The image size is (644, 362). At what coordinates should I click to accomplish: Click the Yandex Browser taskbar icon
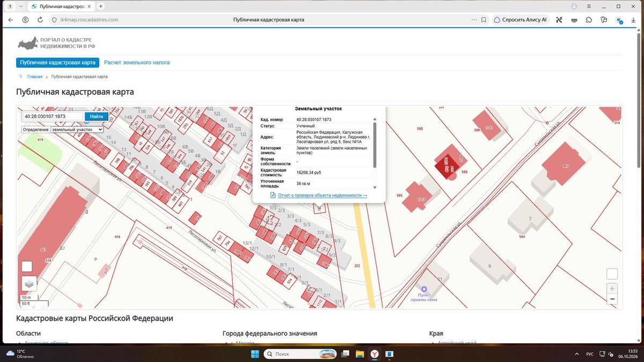coord(375,354)
